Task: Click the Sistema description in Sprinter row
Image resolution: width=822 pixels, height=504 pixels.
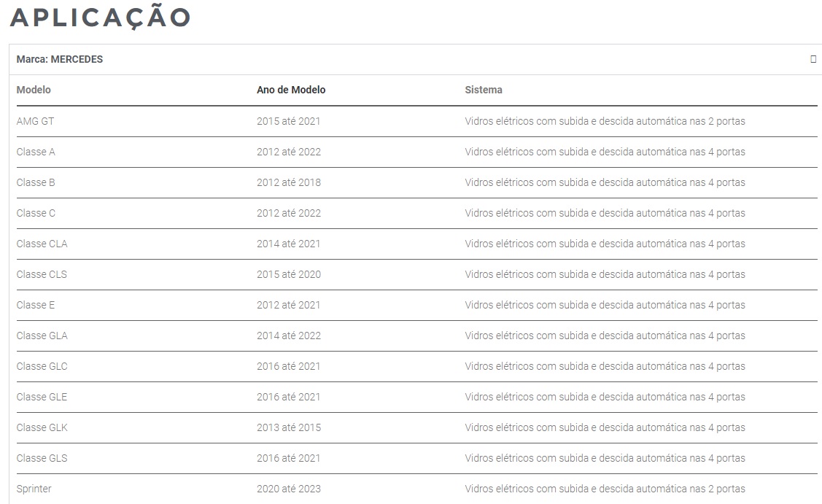Action: (x=605, y=489)
